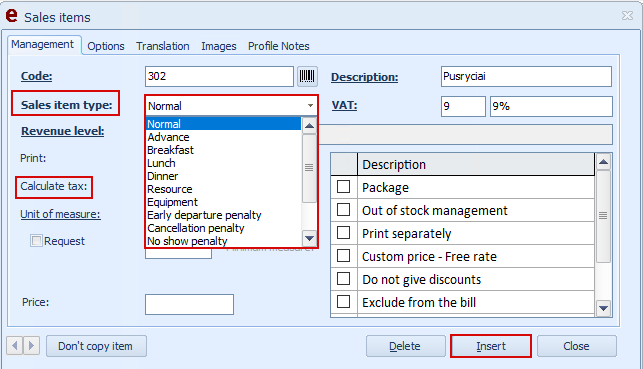Pick Breakfast in the dropdown list
This screenshot has height=369, width=643.
tap(224, 150)
